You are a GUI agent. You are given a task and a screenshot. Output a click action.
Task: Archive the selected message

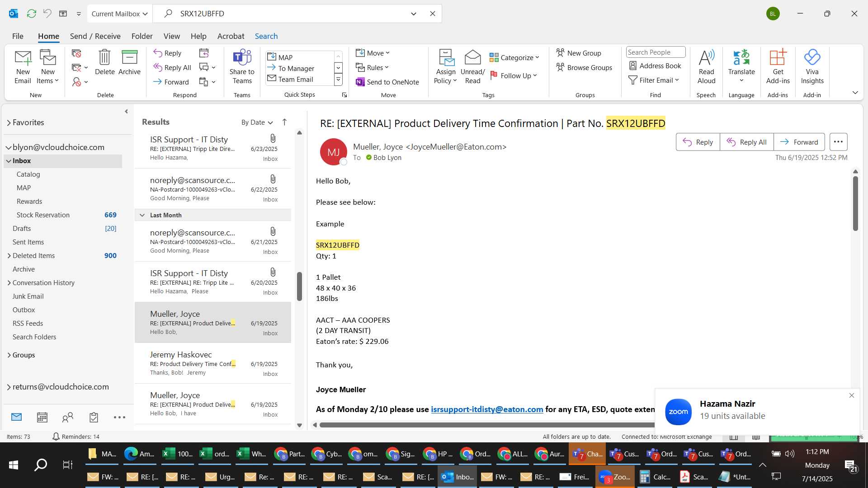coord(129,62)
